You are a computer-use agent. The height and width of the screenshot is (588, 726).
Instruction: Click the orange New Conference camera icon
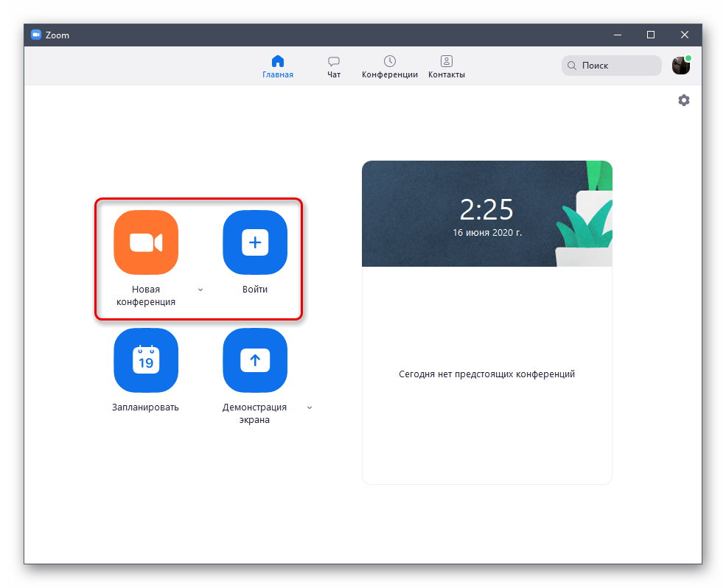click(x=146, y=242)
